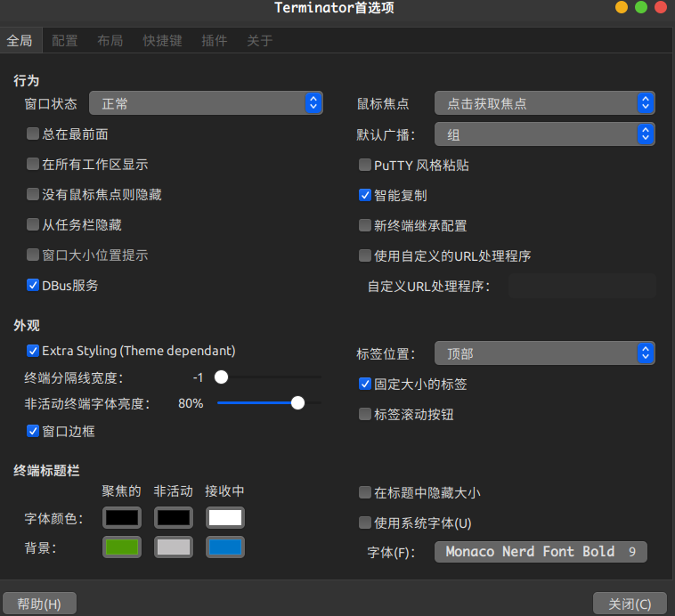The width and height of the screenshot is (675, 616).
Task: Click the yellow minimize window button
Action: [622, 8]
